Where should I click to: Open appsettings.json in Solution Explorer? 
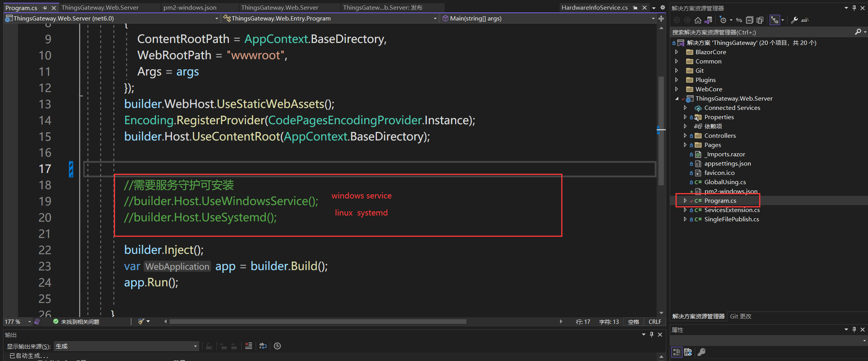(727, 164)
